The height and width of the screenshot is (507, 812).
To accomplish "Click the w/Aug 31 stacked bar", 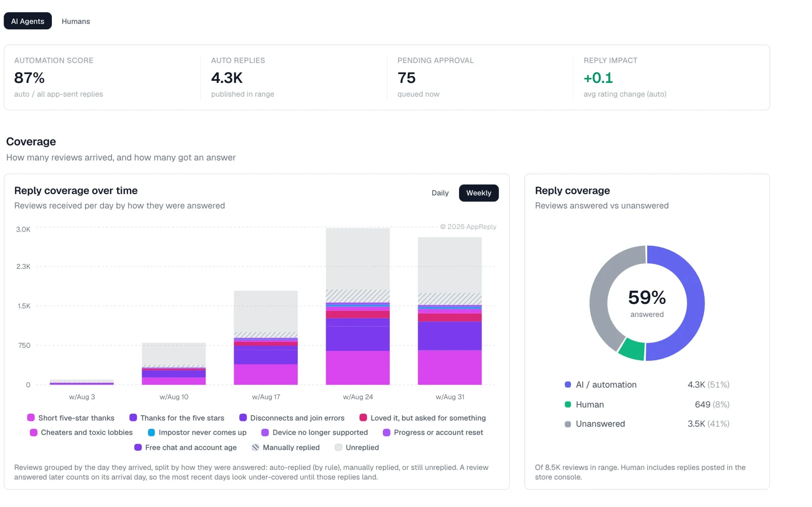I will pos(450,311).
